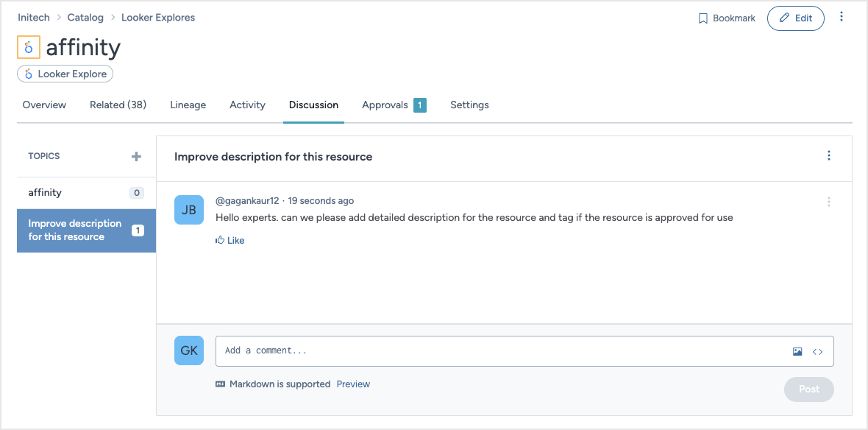The width and height of the screenshot is (868, 430).
Task: Click the Markdown icon near the supported text
Action: point(219,384)
